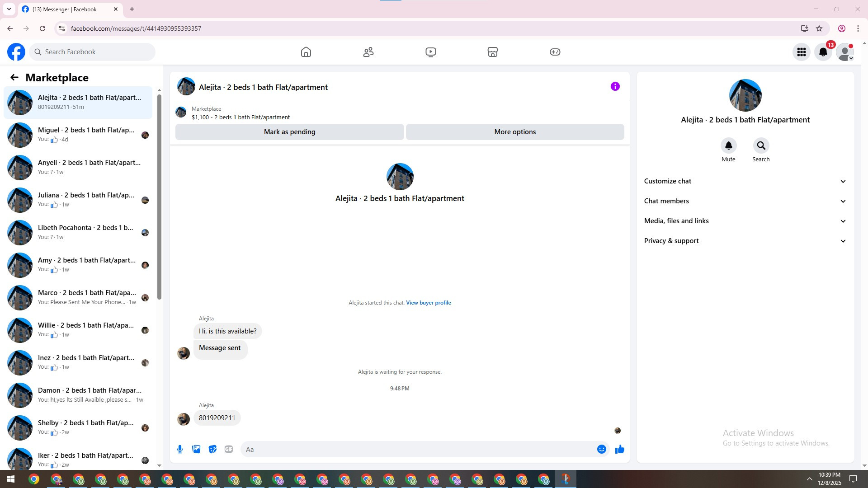The width and height of the screenshot is (868, 488).
Task: Open the account profile avatar menu
Action: (845, 52)
